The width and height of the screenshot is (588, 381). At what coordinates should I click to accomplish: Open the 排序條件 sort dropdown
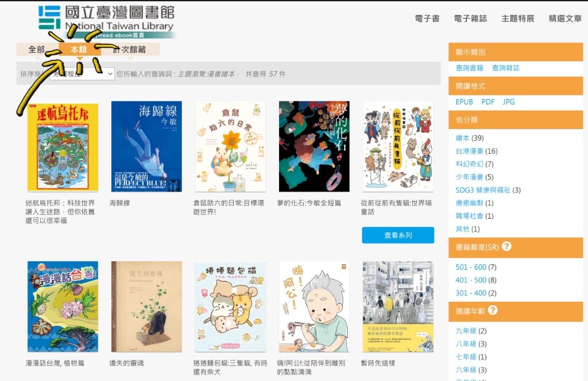point(82,74)
